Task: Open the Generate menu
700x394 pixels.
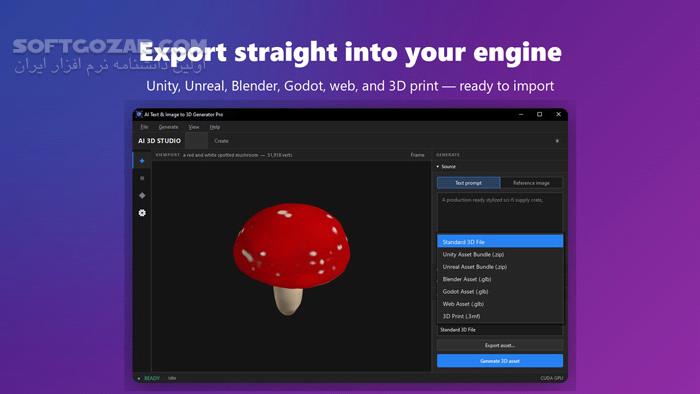Action: click(x=168, y=127)
